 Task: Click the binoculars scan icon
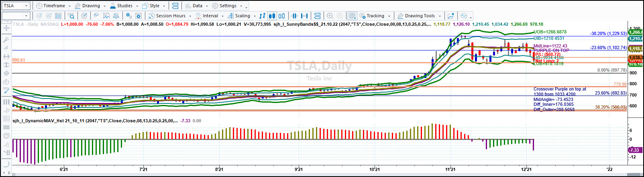pos(116,16)
